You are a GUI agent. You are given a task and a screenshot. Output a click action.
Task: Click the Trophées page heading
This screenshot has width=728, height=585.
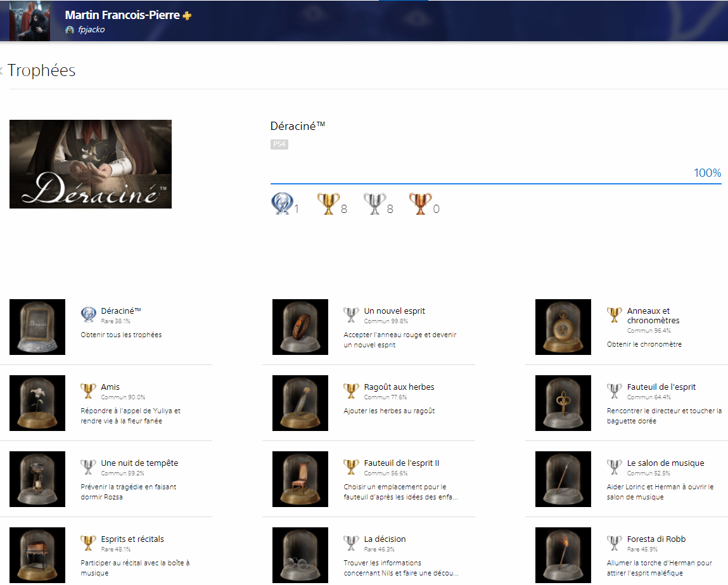[x=41, y=70]
